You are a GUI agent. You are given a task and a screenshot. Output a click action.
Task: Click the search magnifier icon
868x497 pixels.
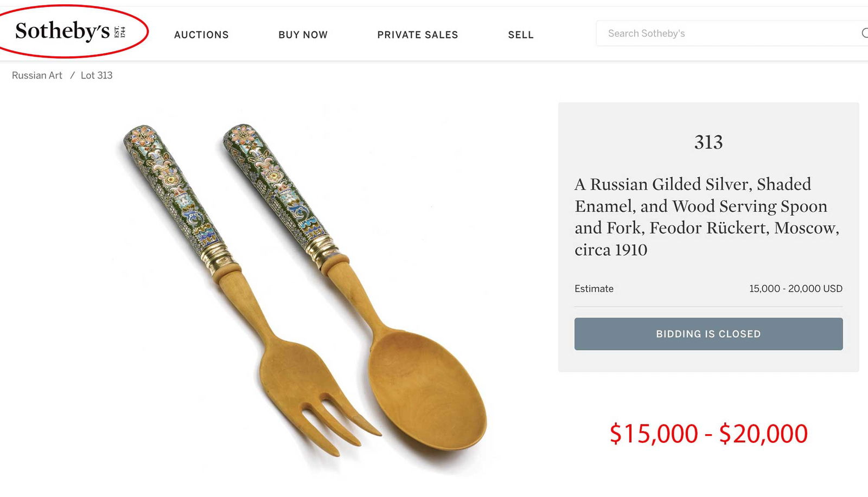click(x=865, y=33)
